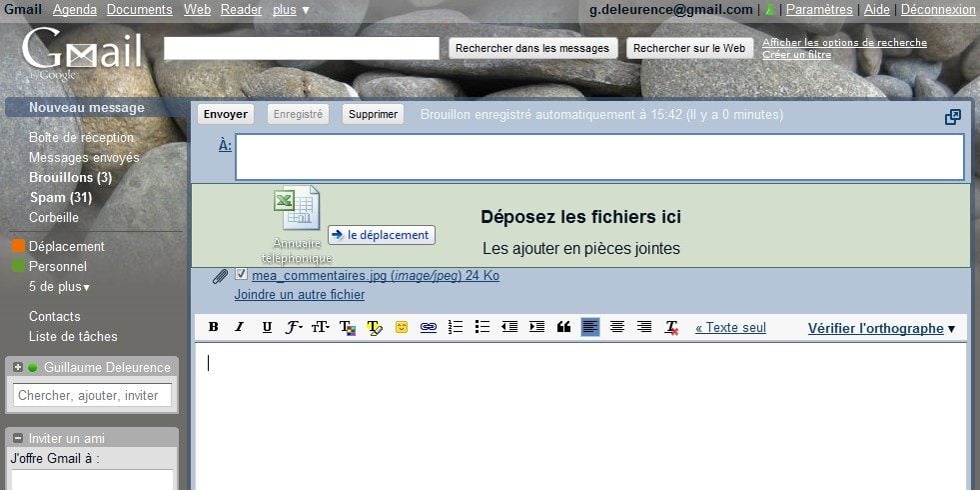The image size is (980, 490).
Task: Start a numbered list
Action: pyautogui.click(x=456, y=327)
